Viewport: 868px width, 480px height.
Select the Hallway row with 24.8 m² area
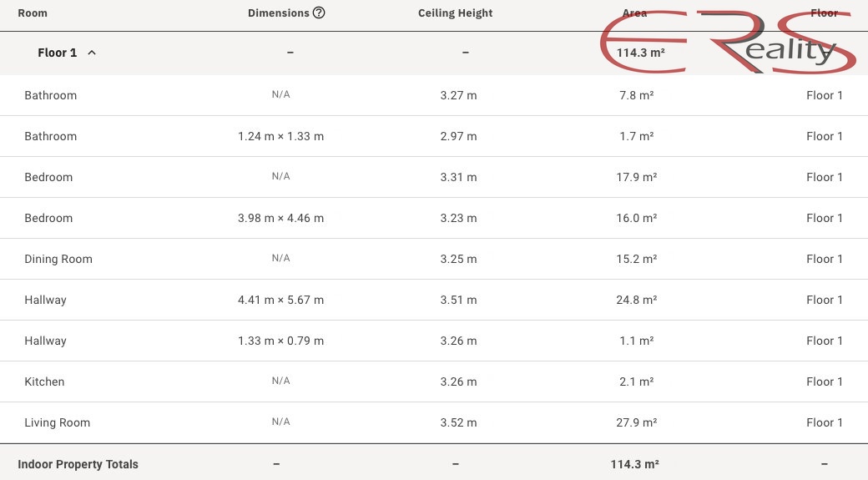coord(434,300)
